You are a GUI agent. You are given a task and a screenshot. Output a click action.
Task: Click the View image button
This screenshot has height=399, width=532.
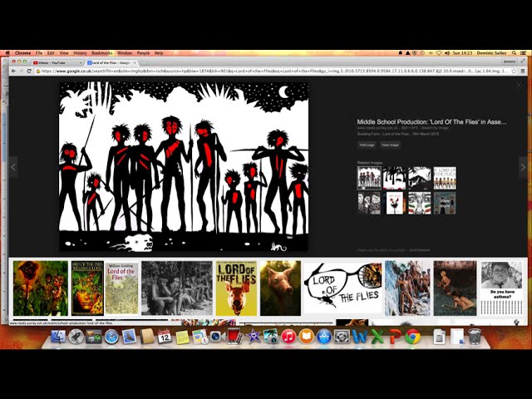[x=390, y=145]
